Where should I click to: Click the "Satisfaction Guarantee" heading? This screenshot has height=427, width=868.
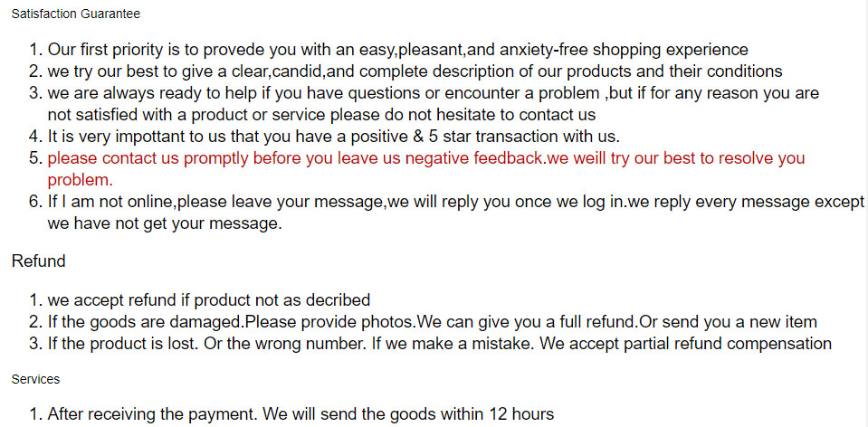click(x=75, y=14)
